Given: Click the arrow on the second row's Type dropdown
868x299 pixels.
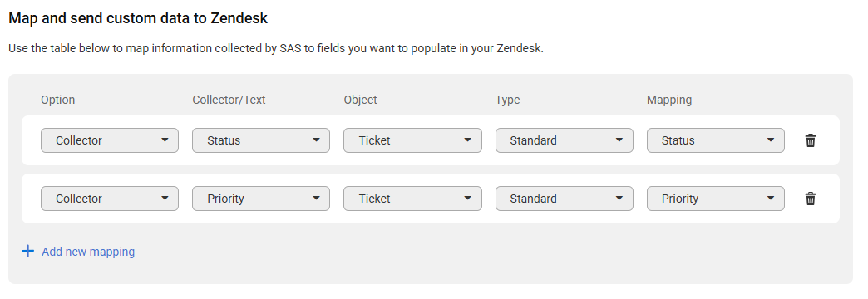Looking at the screenshot, I should [x=619, y=199].
